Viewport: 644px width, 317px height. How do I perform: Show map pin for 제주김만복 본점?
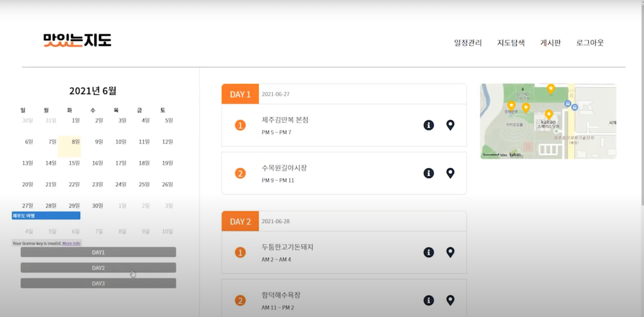click(x=450, y=125)
